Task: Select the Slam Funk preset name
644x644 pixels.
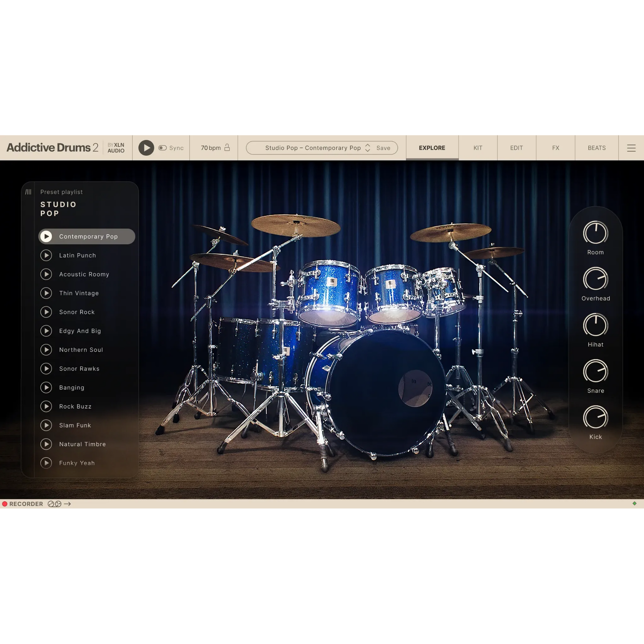Action: [x=75, y=425]
